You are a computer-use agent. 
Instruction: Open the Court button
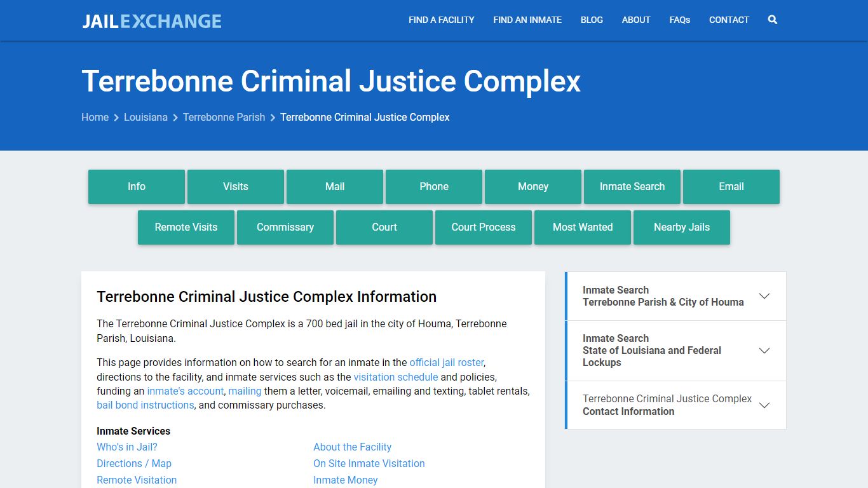(384, 227)
